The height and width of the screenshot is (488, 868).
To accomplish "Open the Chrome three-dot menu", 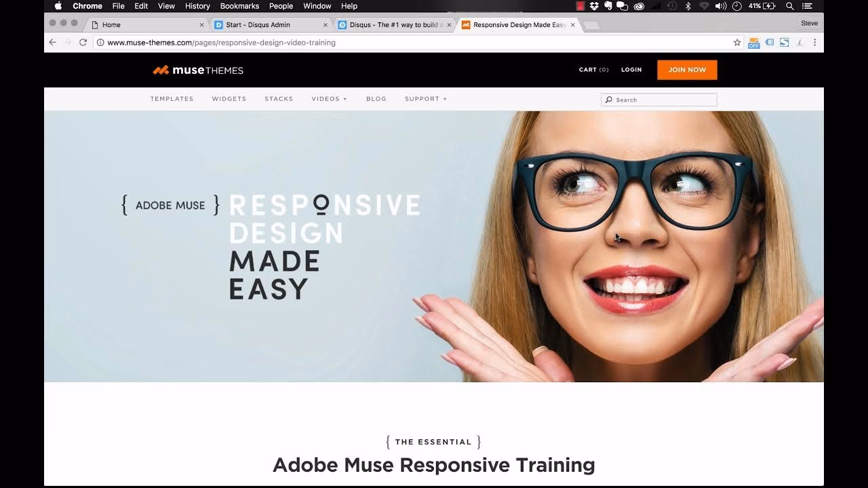I will [814, 42].
